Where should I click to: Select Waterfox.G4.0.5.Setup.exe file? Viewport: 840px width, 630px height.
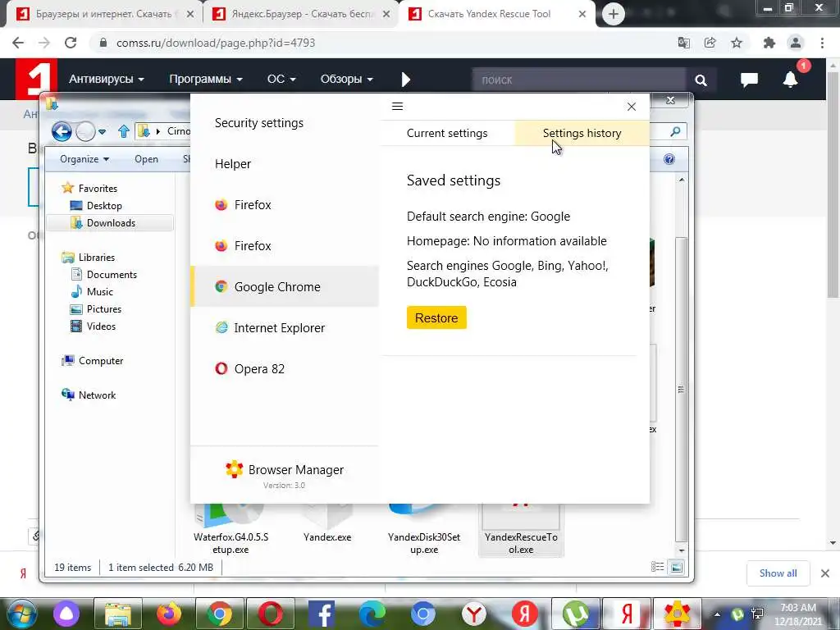point(231,531)
